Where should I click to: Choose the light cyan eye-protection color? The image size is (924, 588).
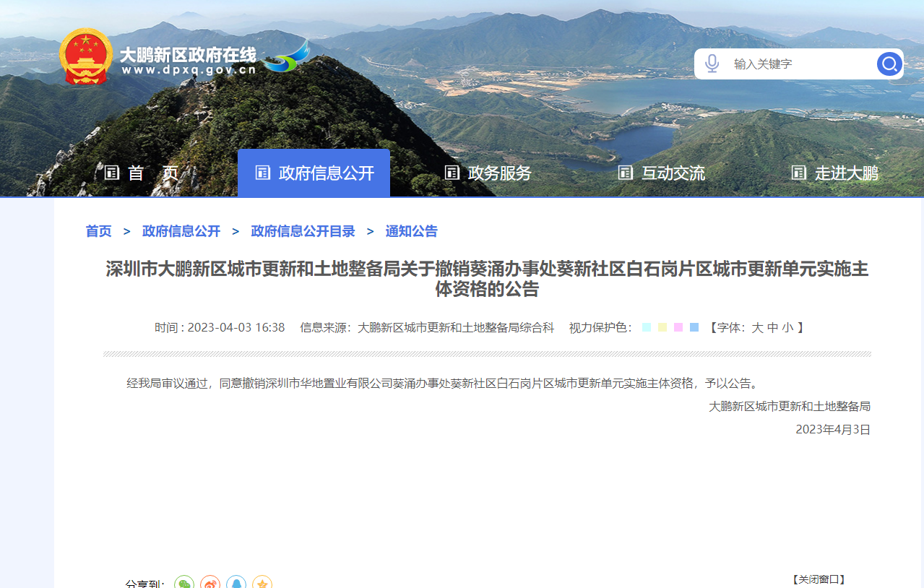click(x=647, y=327)
